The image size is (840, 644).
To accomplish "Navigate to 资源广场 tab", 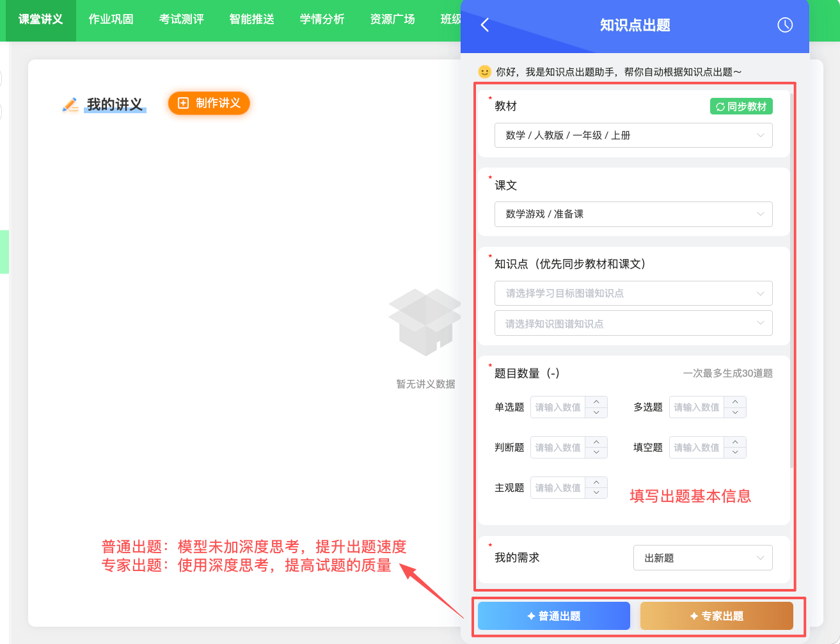I will tap(393, 20).
